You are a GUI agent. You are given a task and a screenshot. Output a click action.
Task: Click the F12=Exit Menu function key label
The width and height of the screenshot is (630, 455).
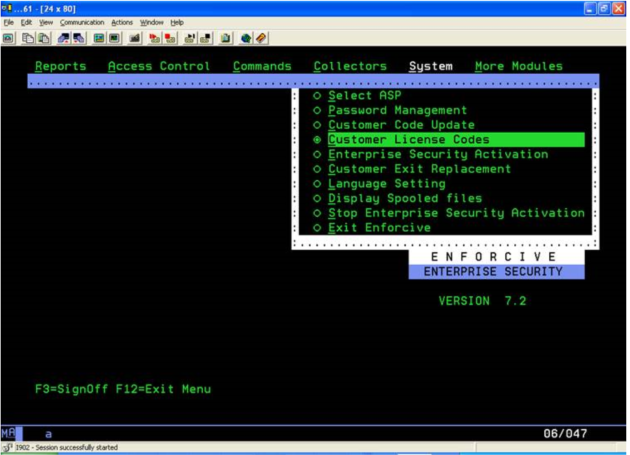tap(163, 389)
